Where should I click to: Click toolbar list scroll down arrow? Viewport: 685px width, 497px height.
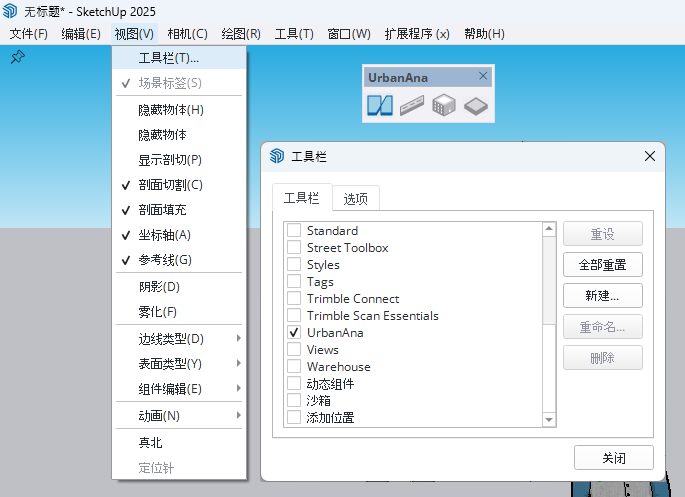point(549,420)
